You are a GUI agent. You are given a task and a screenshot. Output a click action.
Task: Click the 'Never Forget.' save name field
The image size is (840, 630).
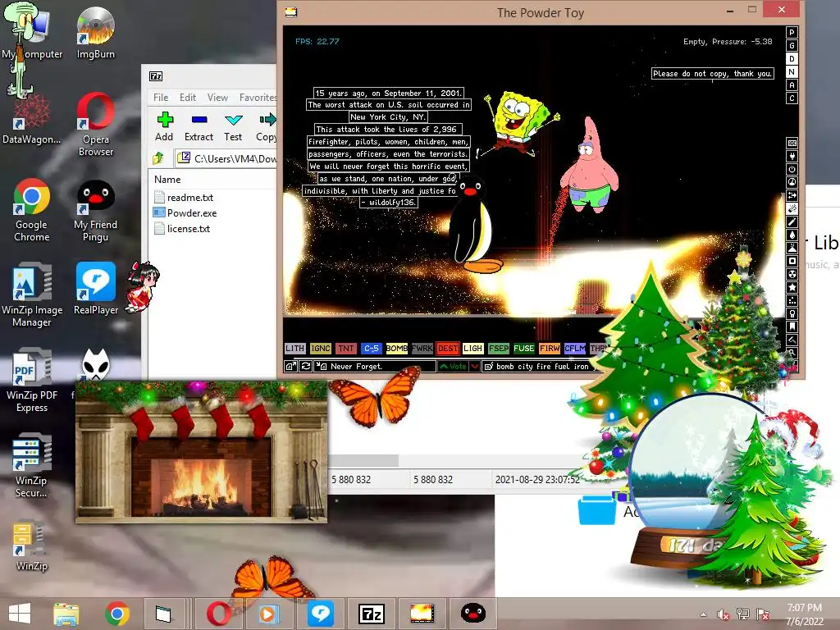coord(376,367)
